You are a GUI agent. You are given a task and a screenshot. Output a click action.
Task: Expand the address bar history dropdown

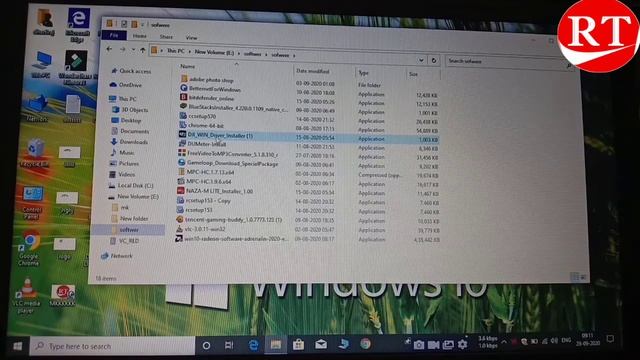pos(421,60)
